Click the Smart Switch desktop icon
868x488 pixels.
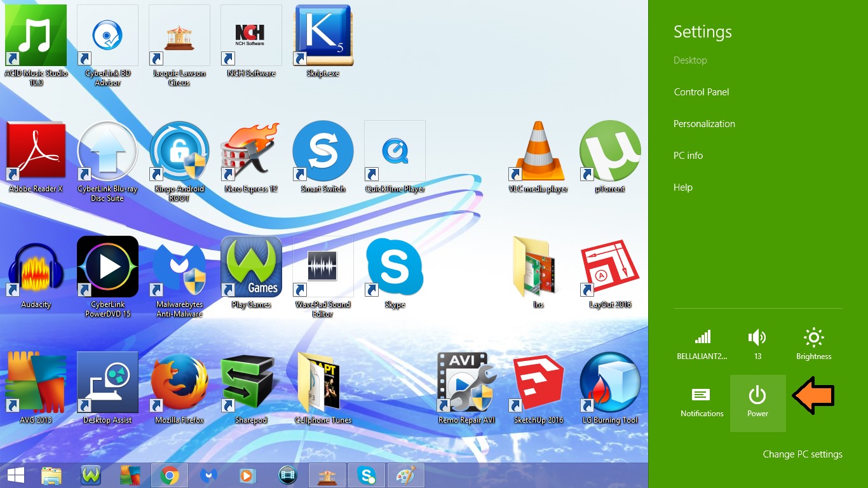coord(323,156)
